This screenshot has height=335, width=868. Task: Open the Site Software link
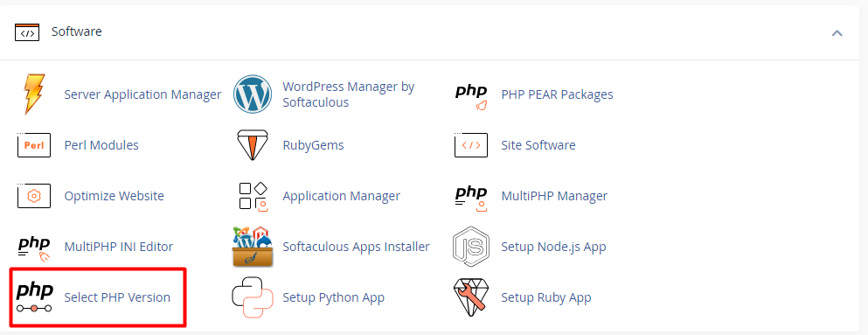pyautogui.click(x=538, y=145)
